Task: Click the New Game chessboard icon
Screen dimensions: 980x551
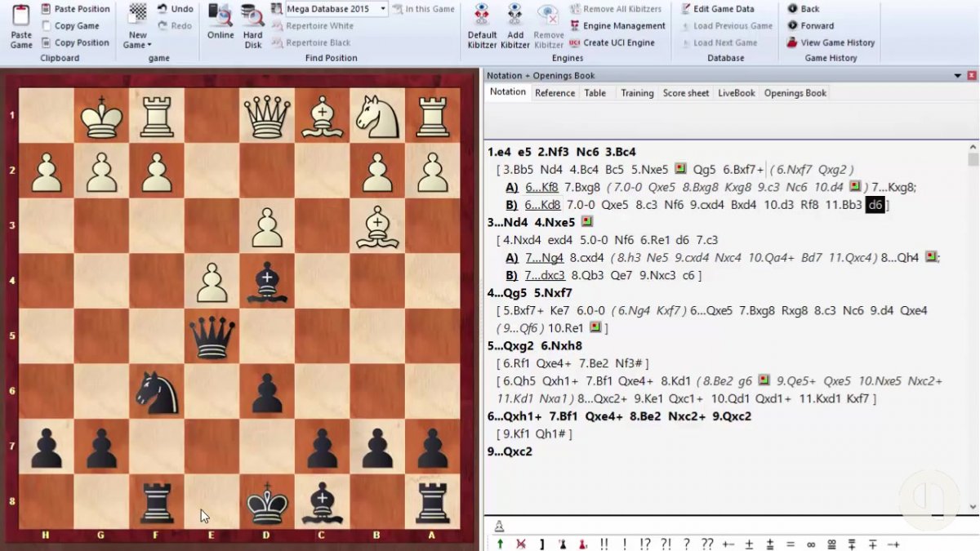Action: click(138, 13)
